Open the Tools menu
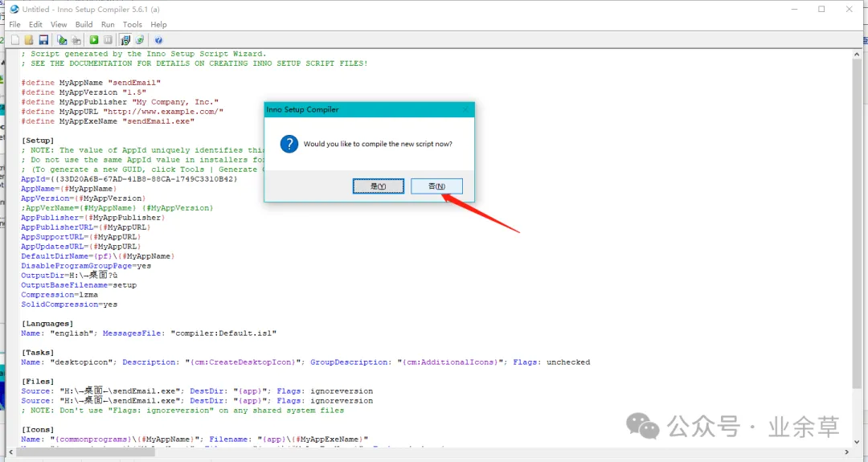 (133, 24)
